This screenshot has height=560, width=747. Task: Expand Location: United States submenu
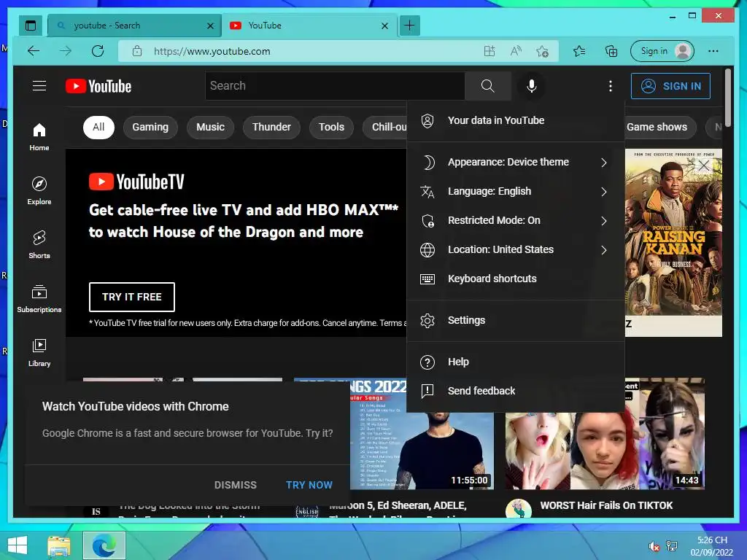[516, 249]
